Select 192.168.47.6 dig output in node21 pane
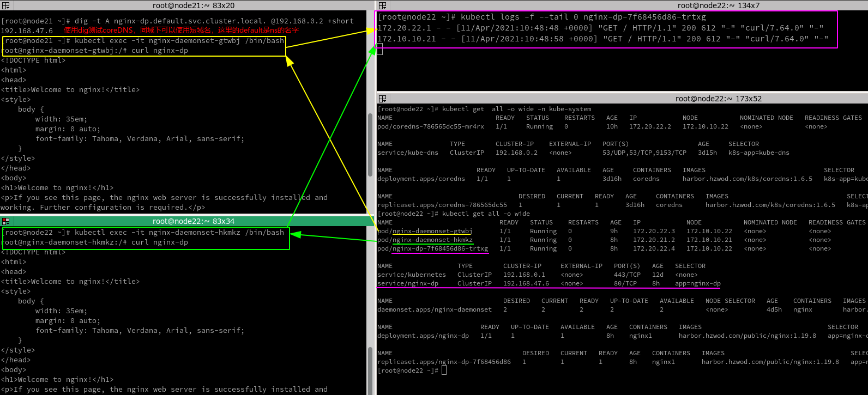 tap(27, 31)
